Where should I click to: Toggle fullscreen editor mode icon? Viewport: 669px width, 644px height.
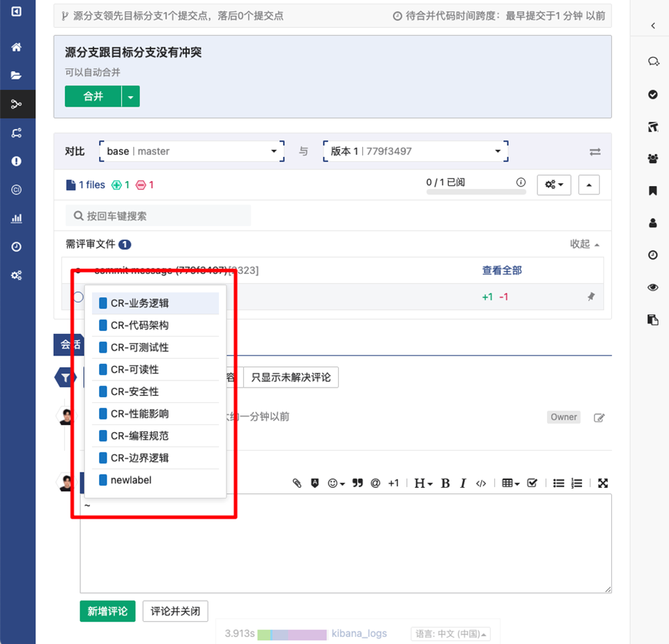tap(603, 483)
